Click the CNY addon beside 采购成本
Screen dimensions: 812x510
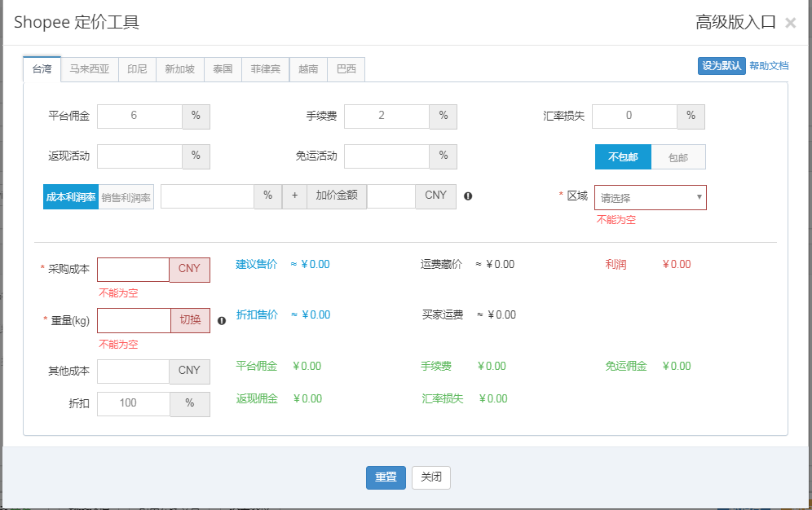(189, 270)
